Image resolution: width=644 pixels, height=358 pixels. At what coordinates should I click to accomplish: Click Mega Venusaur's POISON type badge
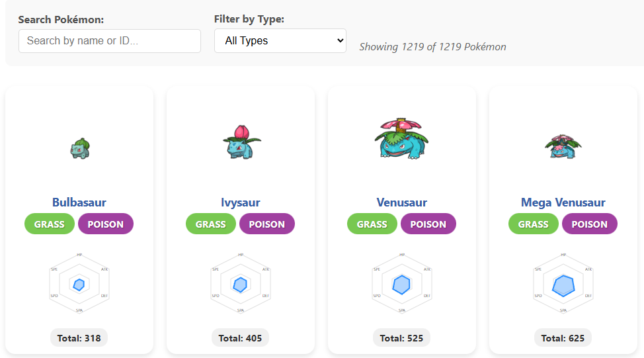590,224
